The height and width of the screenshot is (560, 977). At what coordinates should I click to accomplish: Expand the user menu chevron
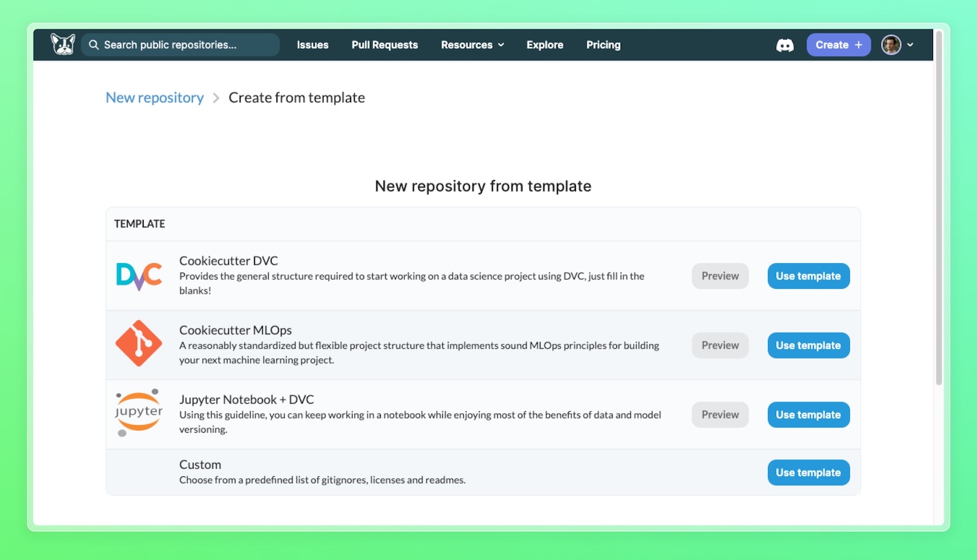[x=911, y=45]
